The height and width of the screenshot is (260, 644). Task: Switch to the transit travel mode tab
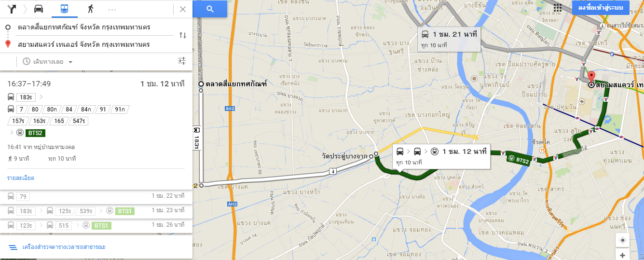64,9
